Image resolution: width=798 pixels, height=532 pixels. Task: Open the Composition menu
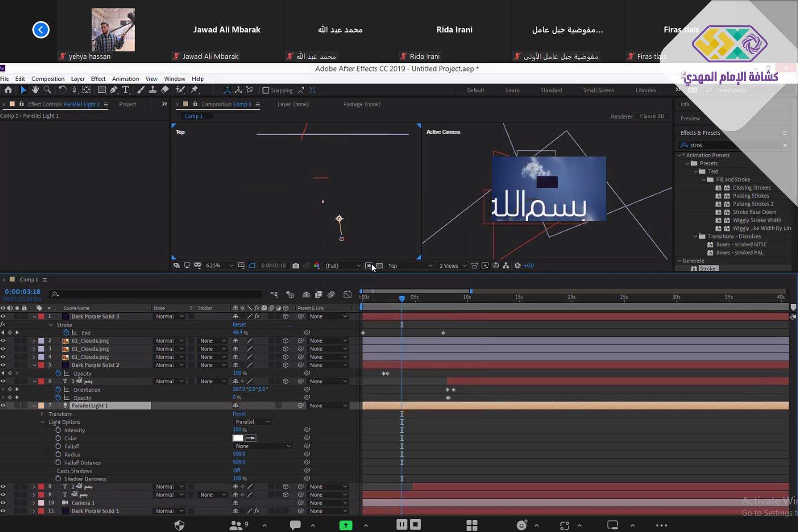click(48, 79)
